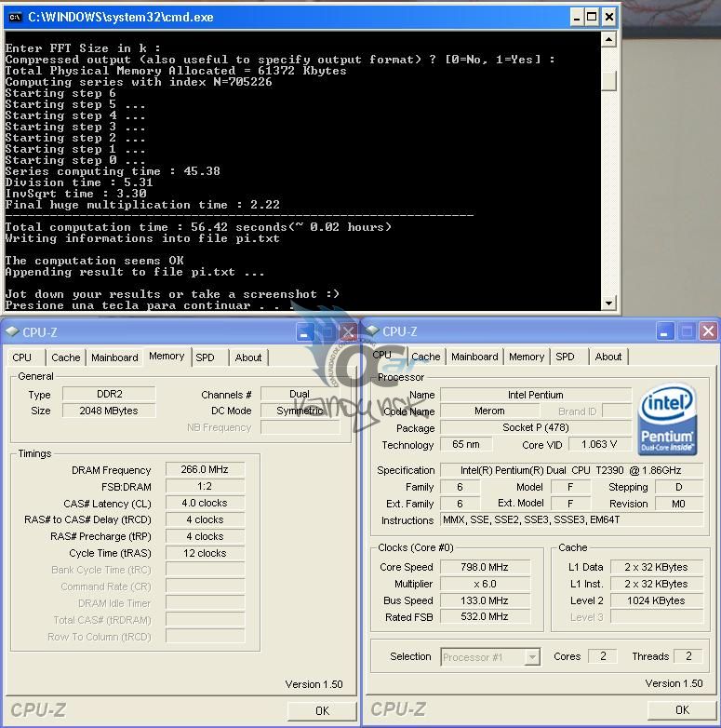
Task: Click the Level 2 1024 KBytes value
Action: 657,600
